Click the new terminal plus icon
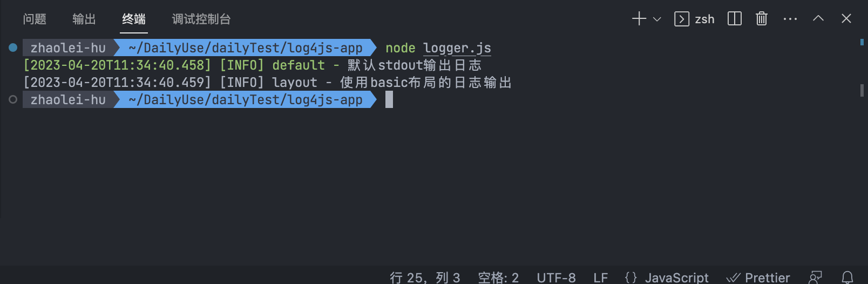Image resolution: width=868 pixels, height=284 pixels. pos(639,19)
